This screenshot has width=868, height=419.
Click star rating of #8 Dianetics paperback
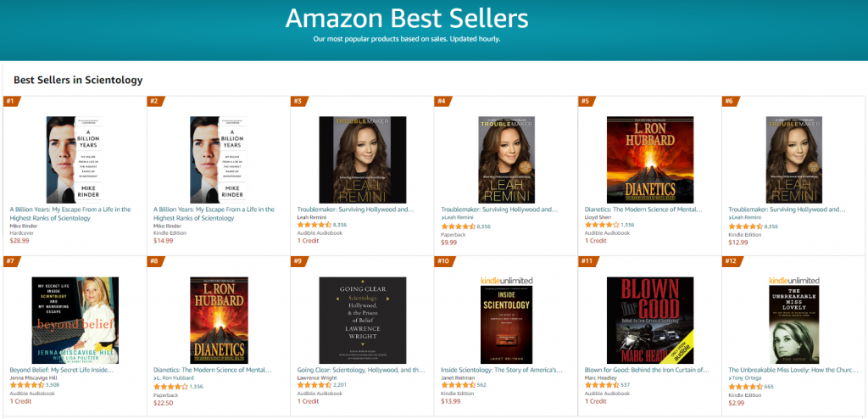[170, 386]
